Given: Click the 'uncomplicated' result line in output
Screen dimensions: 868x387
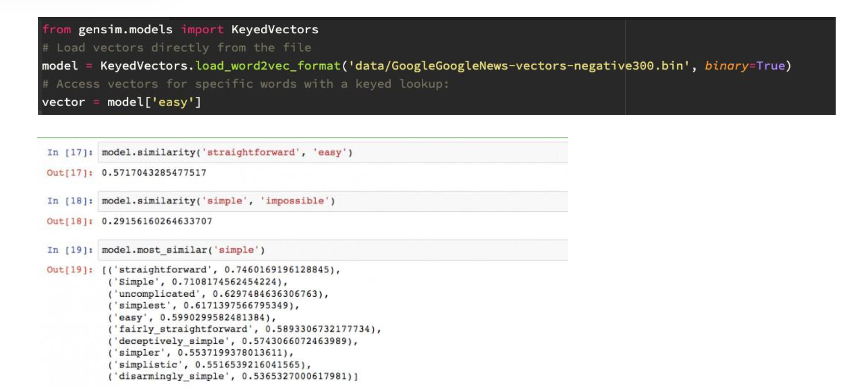Looking at the screenshot, I should point(218,294).
